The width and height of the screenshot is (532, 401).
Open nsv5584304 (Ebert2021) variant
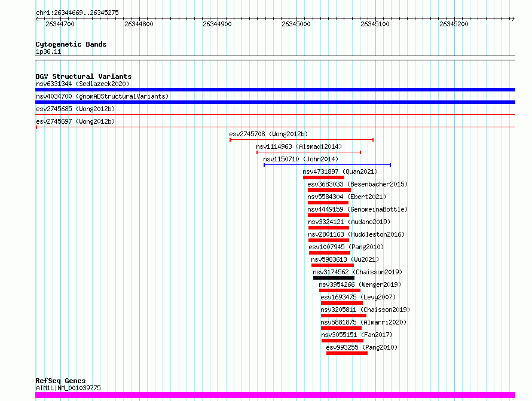(x=347, y=197)
